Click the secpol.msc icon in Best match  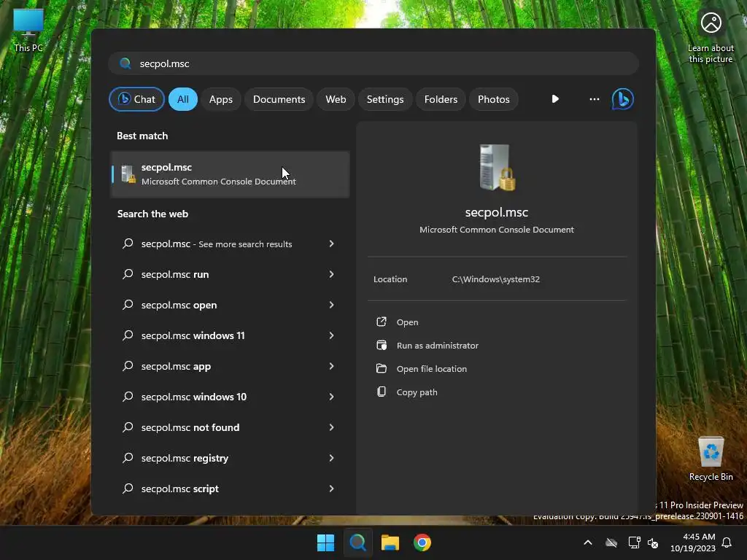click(x=128, y=174)
